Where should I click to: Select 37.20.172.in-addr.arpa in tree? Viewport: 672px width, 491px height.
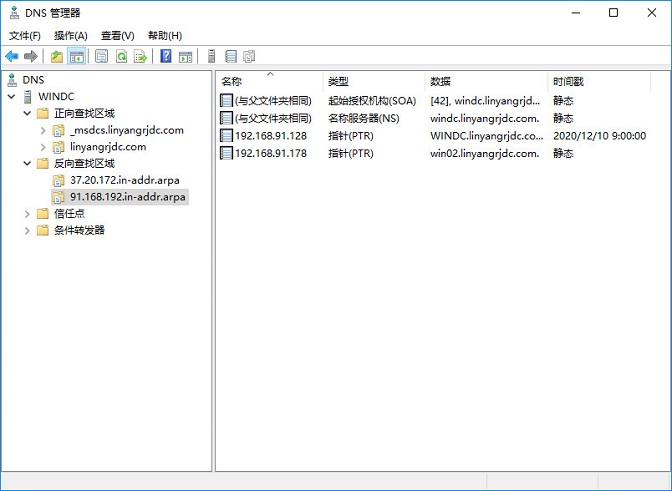(125, 180)
